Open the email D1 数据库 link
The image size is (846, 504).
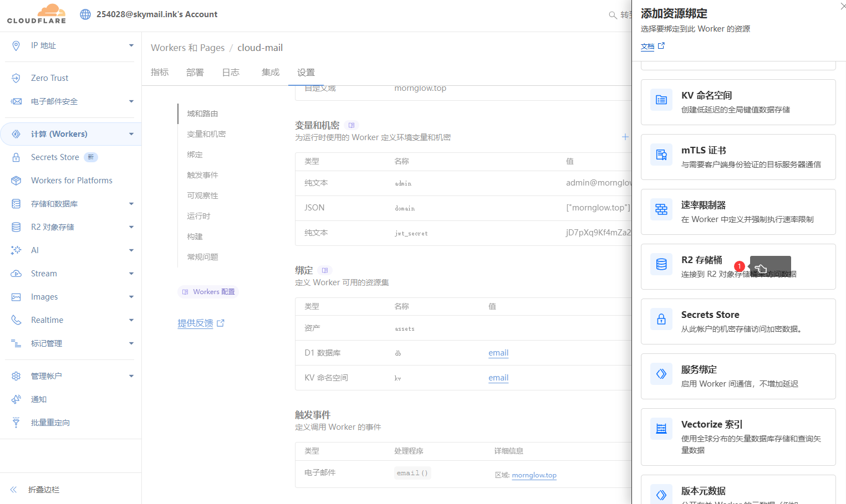coord(498,353)
